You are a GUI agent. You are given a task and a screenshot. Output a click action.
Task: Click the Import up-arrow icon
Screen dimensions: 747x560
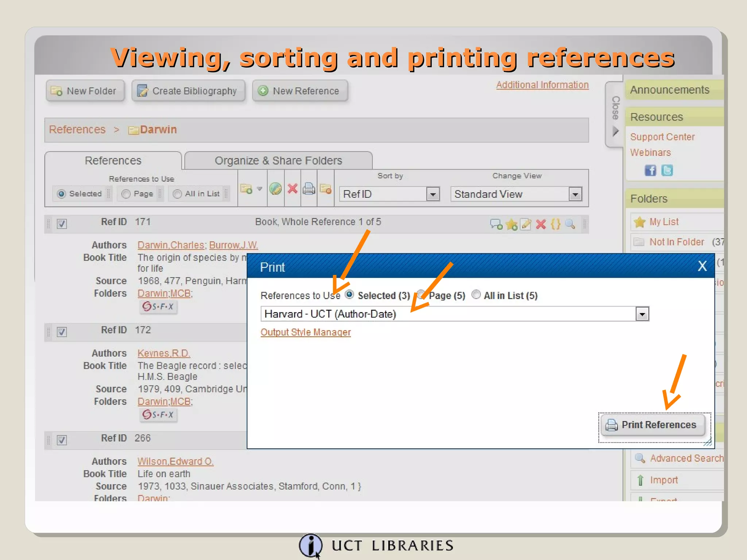(640, 480)
